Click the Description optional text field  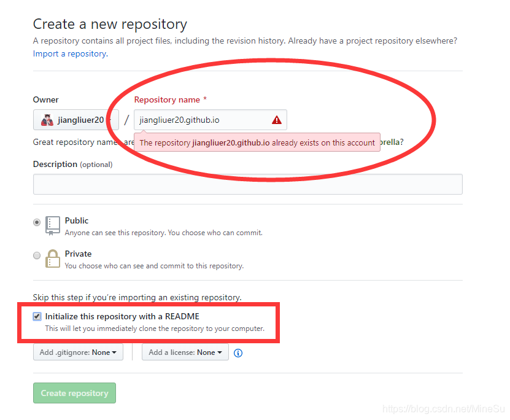247,184
